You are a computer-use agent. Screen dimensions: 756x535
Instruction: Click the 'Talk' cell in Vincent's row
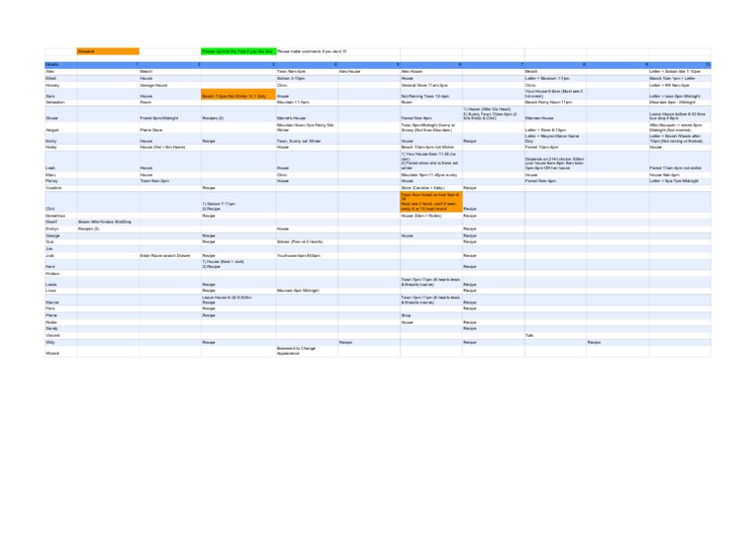pyautogui.click(x=555, y=335)
